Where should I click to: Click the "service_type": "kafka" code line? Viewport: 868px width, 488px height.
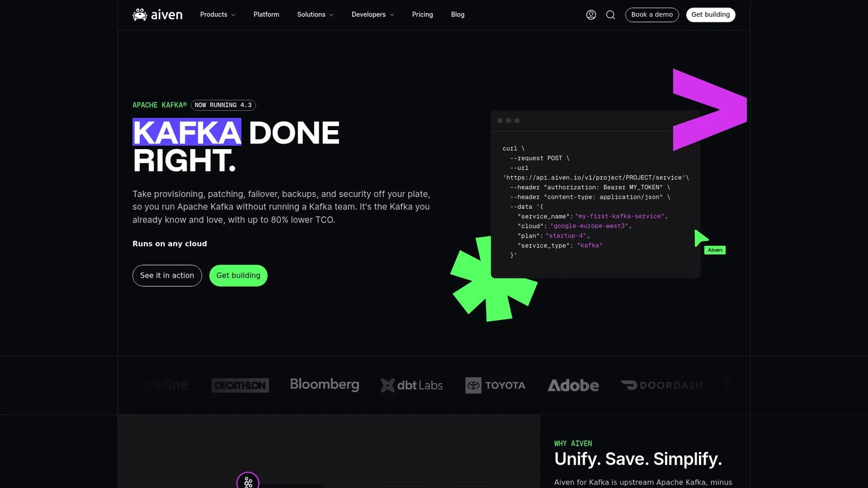(560, 246)
